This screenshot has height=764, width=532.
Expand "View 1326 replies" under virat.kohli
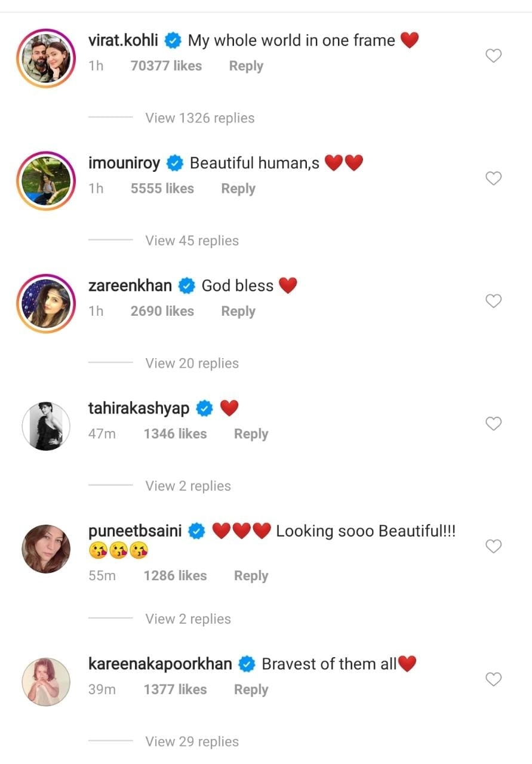click(x=199, y=118)
